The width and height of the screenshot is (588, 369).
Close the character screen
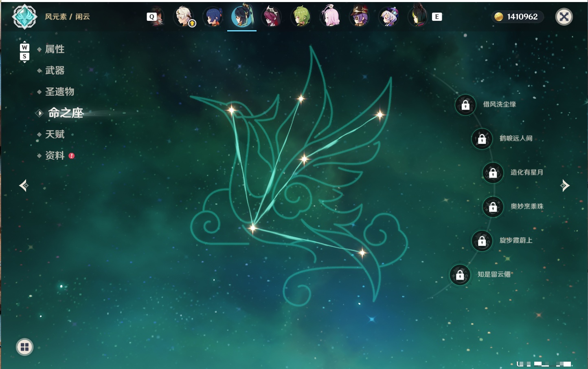[x=564, y=17]
